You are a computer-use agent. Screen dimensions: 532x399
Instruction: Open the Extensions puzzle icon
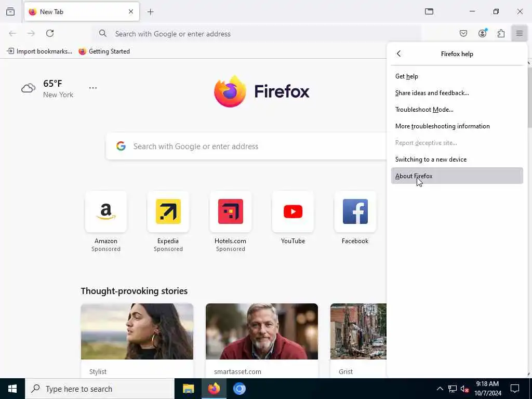click(501, 33)
